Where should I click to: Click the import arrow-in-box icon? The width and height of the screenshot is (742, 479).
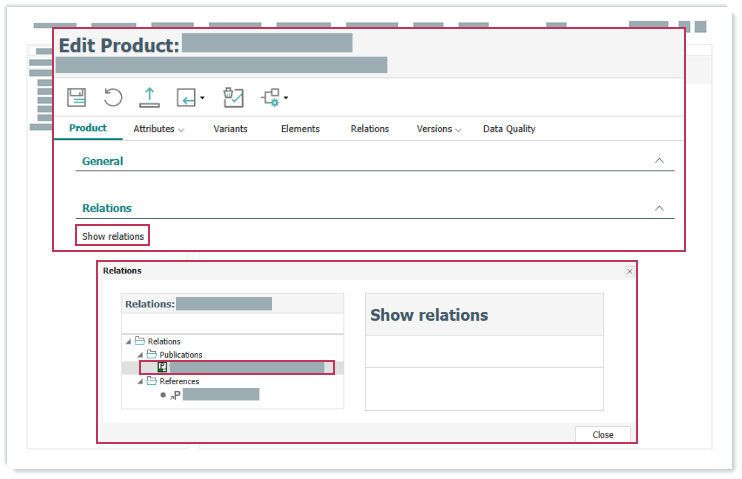tap(187, 97)
